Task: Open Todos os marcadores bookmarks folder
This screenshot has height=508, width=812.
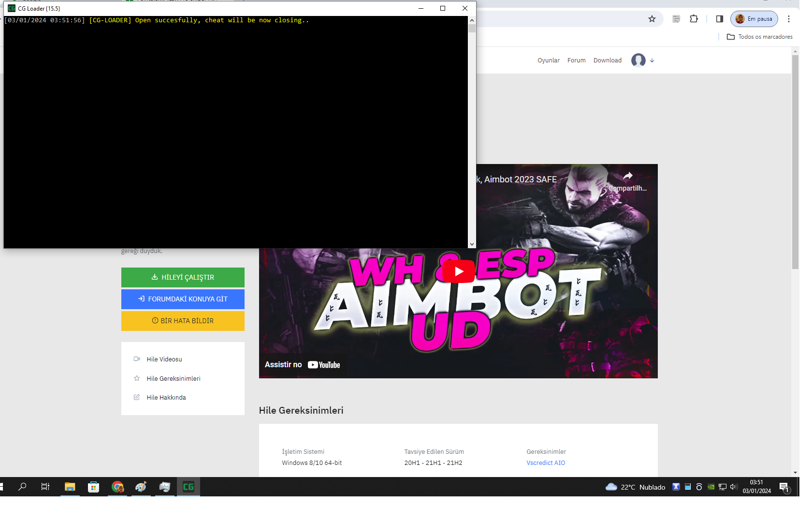Action: tap(760, 37)
